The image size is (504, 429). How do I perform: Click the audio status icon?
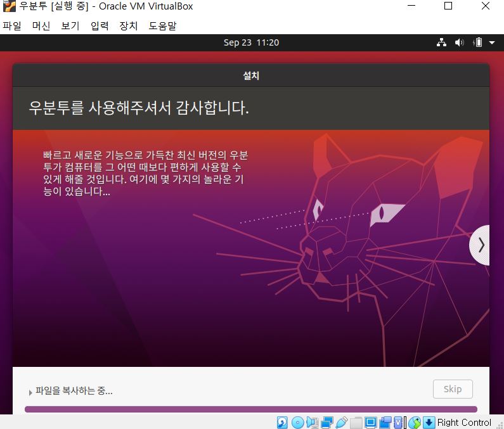(x=312, y=422)
